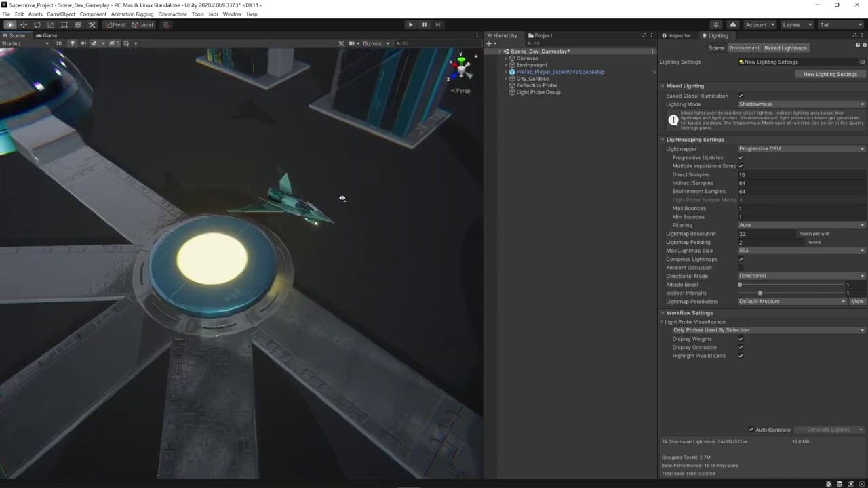Start Play mode

[410, 24]
